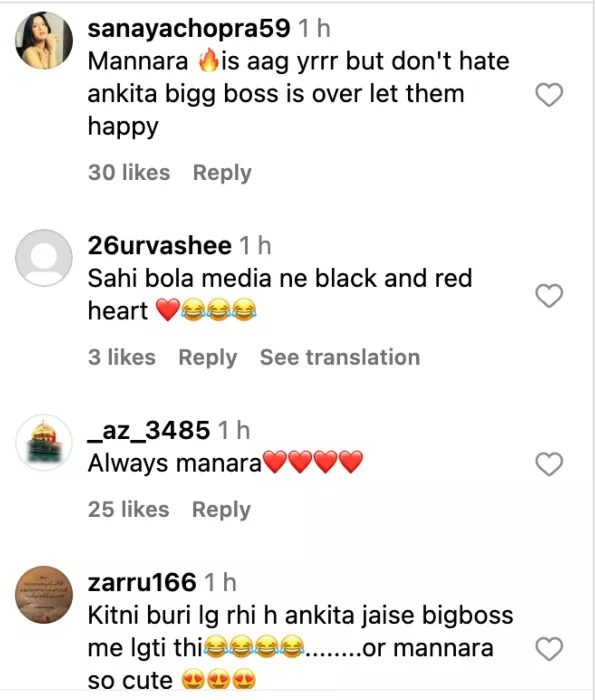Viewport: 596px width, 700px height.
Task: Reply to sanayachopra59's comment
Action: 222,173
